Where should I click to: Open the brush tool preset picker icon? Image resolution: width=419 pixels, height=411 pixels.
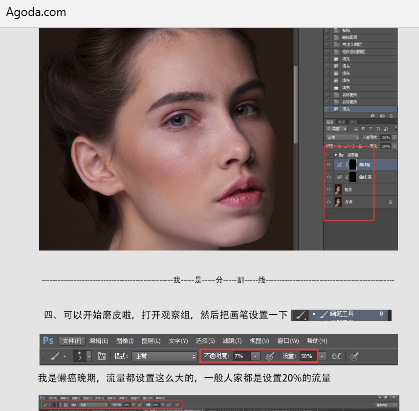coord(55,356)
